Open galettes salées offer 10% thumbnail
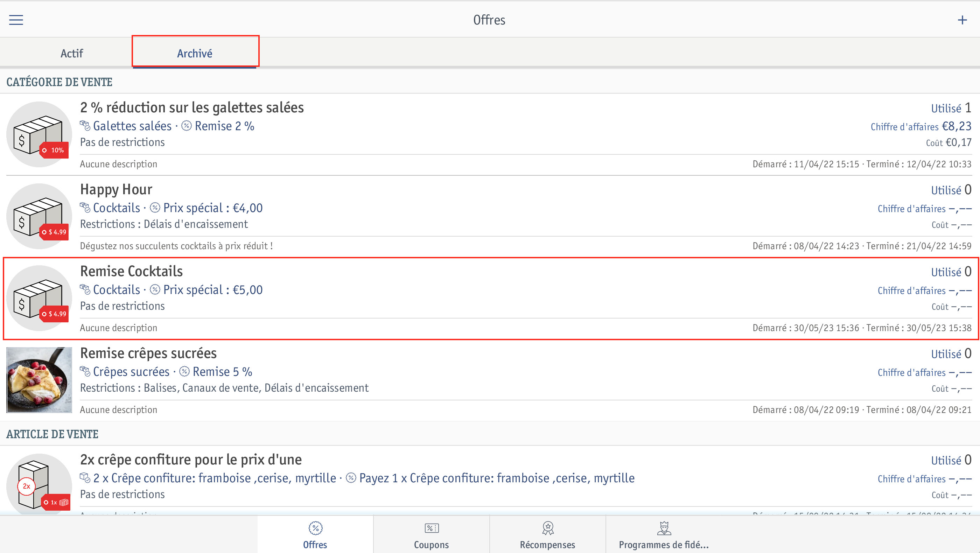This screenshot has width=980, height=553. point(39,134)
